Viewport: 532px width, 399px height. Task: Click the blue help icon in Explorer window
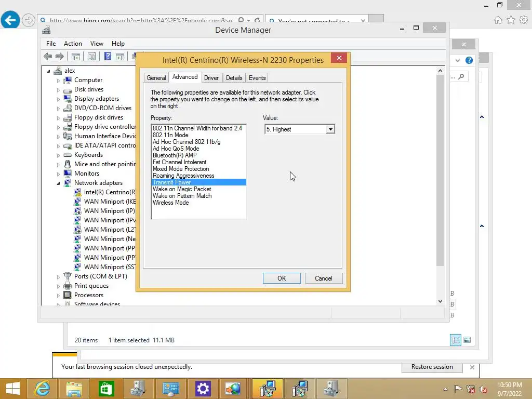tap(469, 60)
